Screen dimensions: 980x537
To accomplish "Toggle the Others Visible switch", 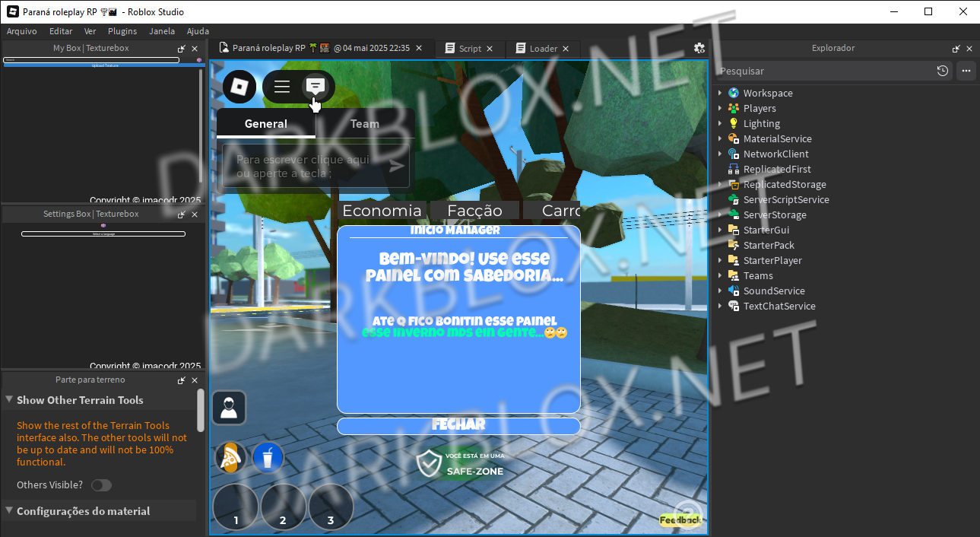I will [x=101, y=485].
